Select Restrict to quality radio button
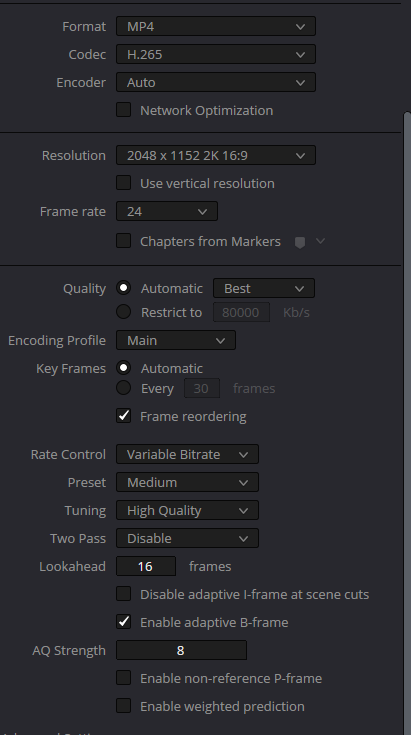411x735 pixels. coord(124,312)
